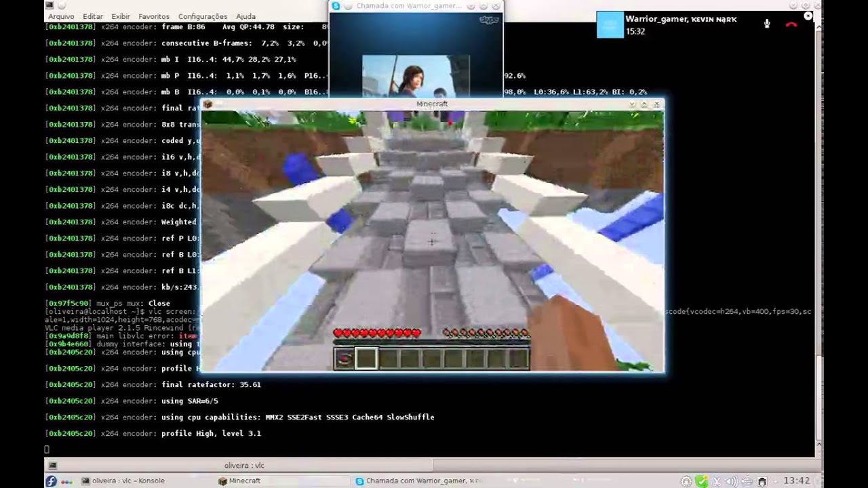Click Minecraft window title bar icon

[x=208, y=104]
